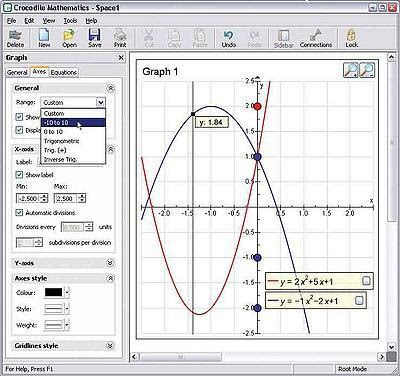Screen dimensions: 400x376
Task: Open the axes Colour dropdown arrow
Action: tap(67, 293)
